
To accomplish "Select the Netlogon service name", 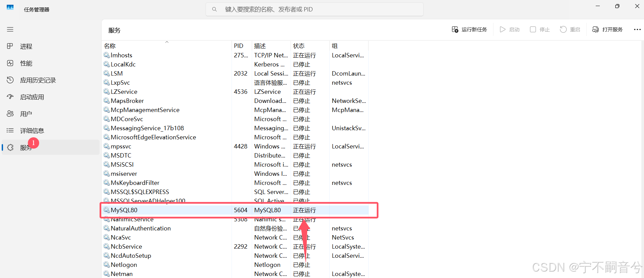I will point(124,265).
